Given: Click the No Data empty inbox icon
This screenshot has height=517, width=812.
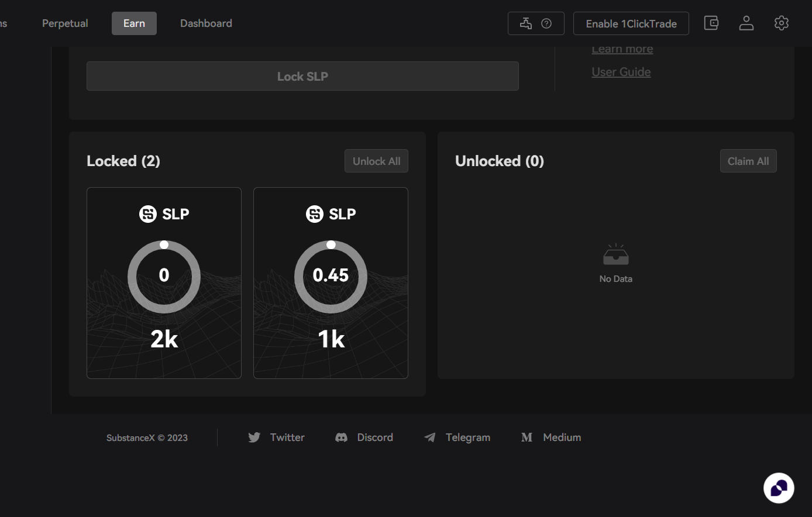Looking at the screenshot, I should (x=616, y=255).
